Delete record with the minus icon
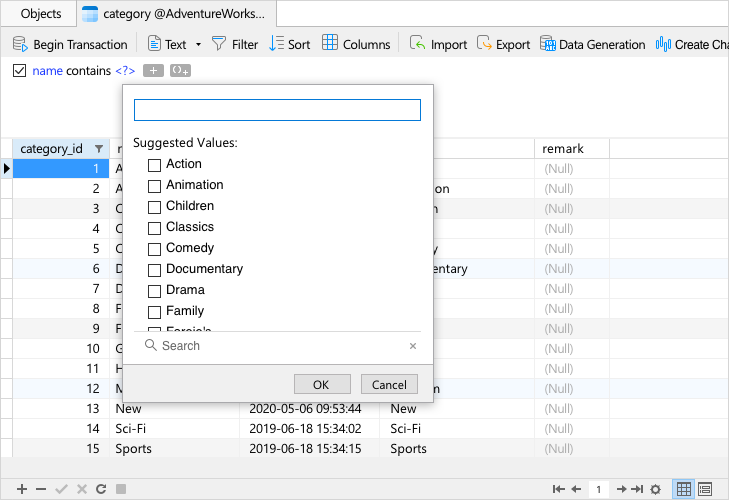 tap(41, 489)
